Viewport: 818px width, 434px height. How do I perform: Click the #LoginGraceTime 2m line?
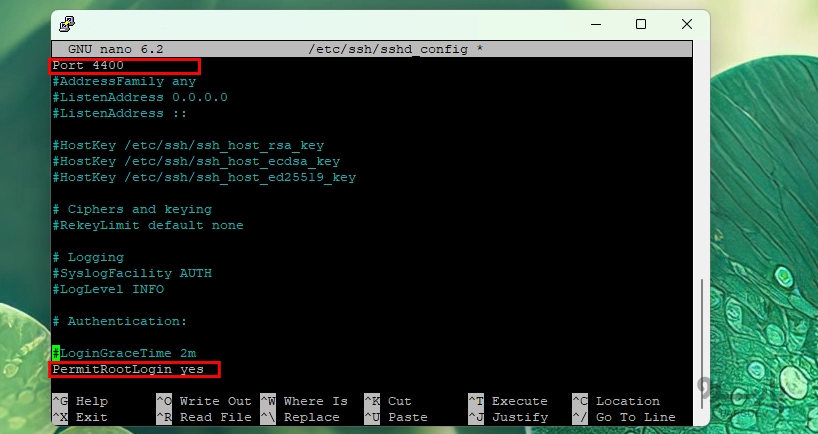[124, 354]
